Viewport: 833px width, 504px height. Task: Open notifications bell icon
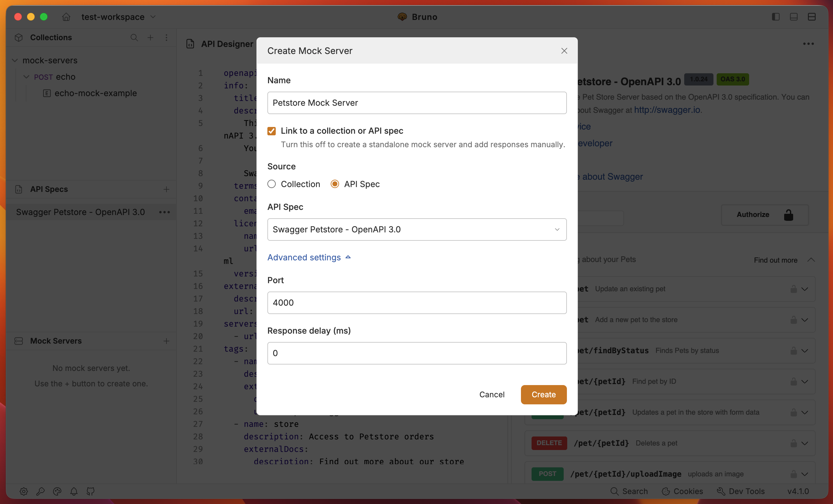coord(74,491)
